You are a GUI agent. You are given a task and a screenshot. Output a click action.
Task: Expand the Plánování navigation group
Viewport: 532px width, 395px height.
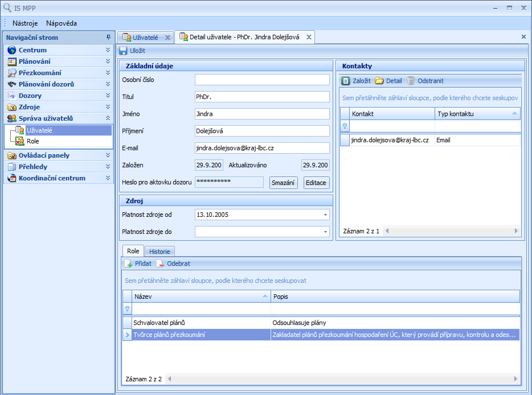(108, 61)
